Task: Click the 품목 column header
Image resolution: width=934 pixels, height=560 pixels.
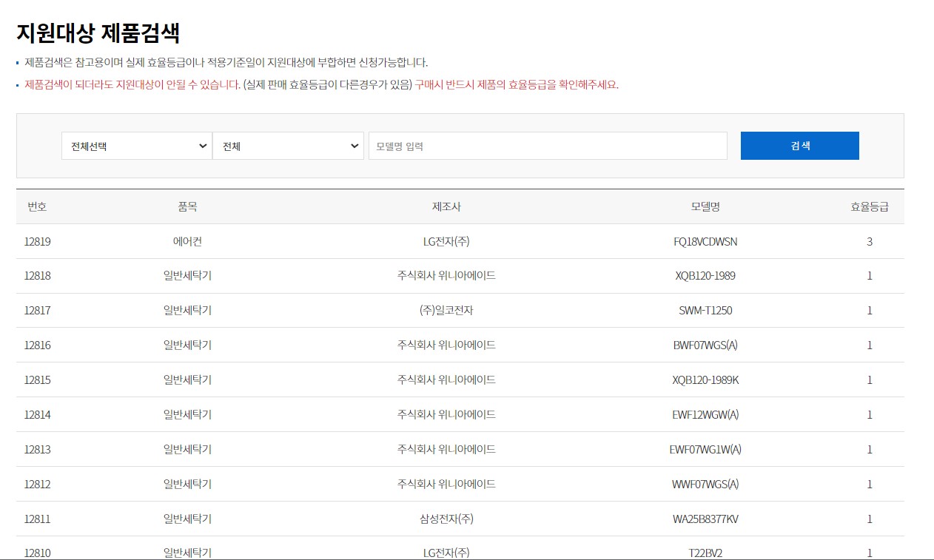Action: point(187,206)
